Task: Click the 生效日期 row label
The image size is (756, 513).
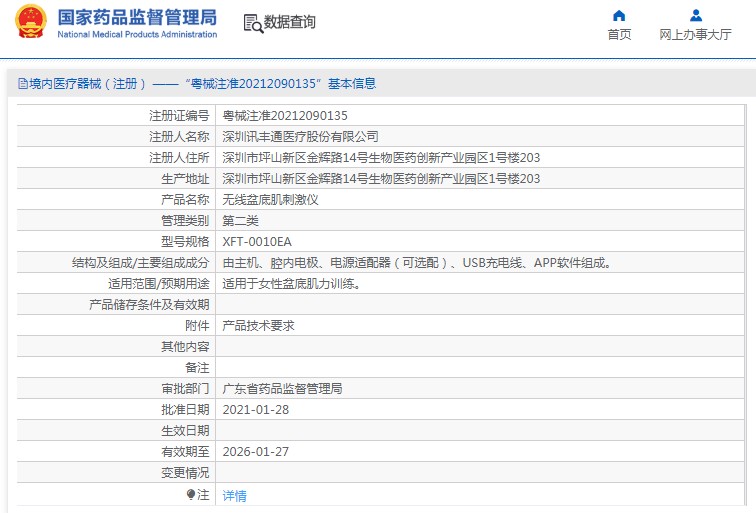Action: click(185, 431)
